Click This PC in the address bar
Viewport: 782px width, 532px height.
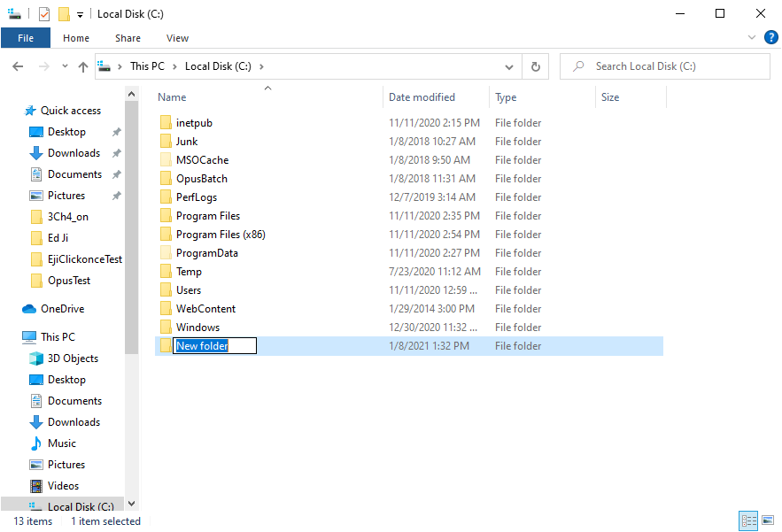[x=147, y=66]
